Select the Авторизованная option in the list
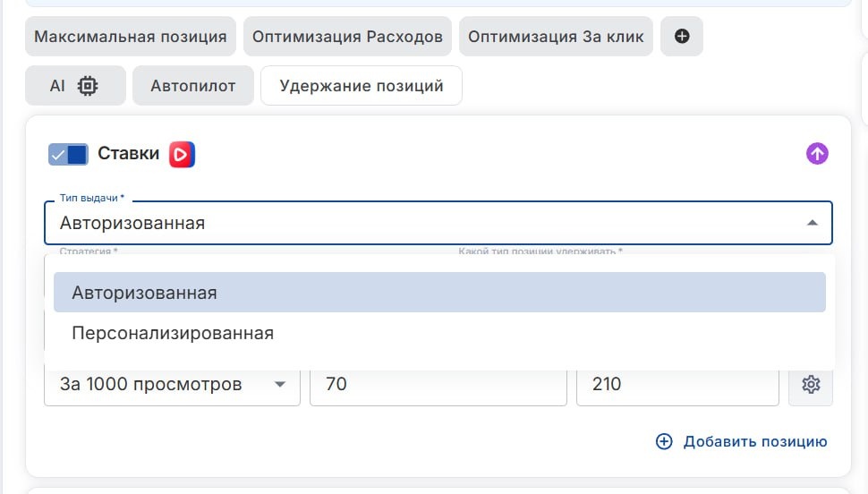This screenshot has width=868, height=494. [439, 293]
